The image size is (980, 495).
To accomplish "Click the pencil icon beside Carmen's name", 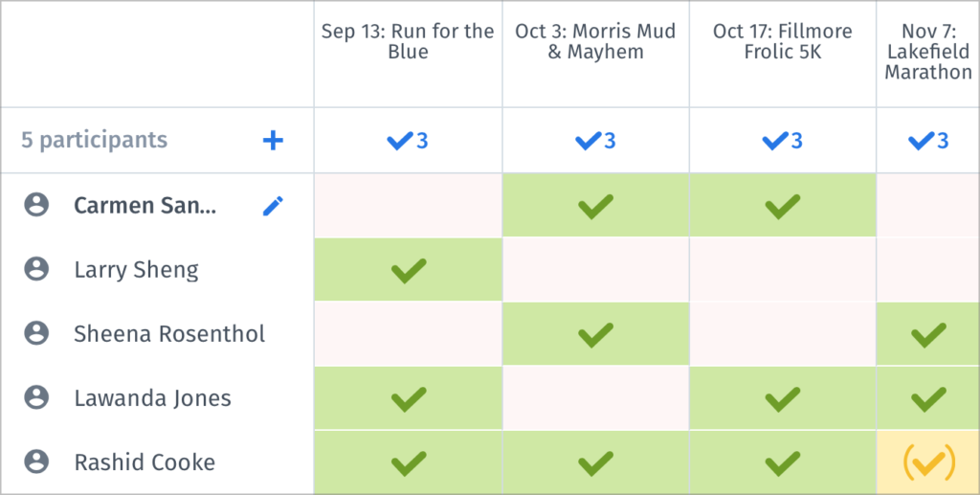I will pyautogui.click(x=273, y=206).
